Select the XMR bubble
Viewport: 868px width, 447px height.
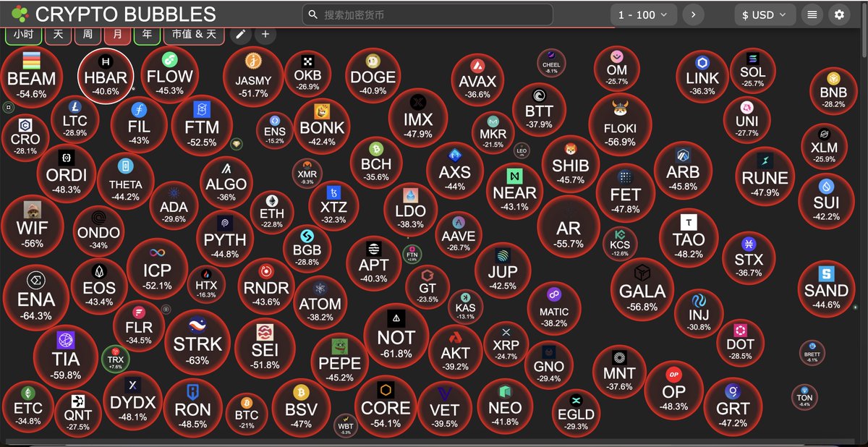point(307,173)
